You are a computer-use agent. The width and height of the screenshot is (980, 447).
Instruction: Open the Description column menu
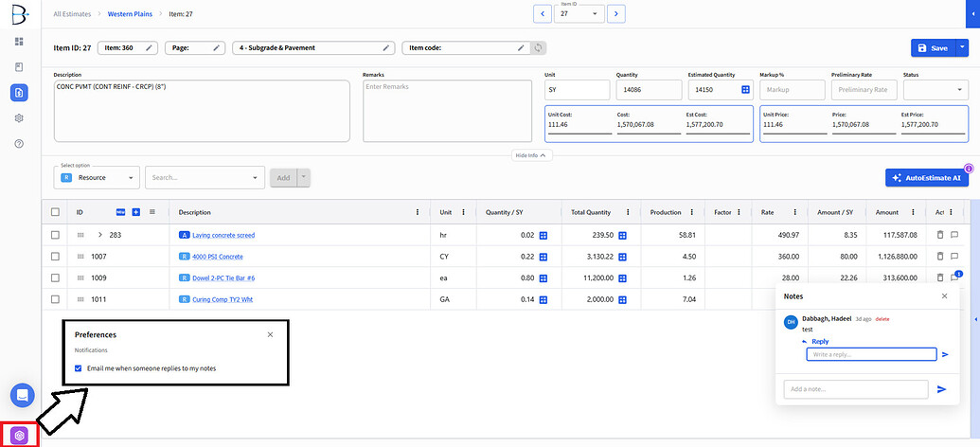pos(418,212)
